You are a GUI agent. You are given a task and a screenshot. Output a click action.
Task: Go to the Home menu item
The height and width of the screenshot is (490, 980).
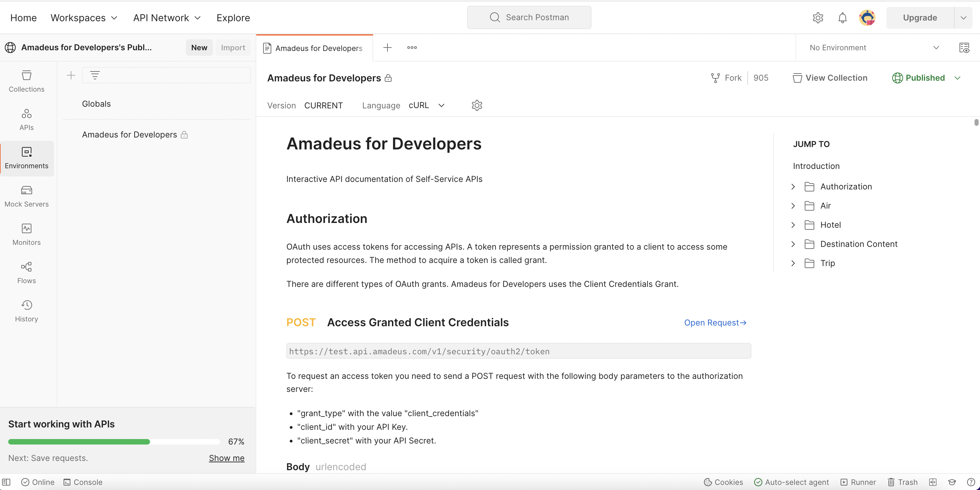[24, 18]
